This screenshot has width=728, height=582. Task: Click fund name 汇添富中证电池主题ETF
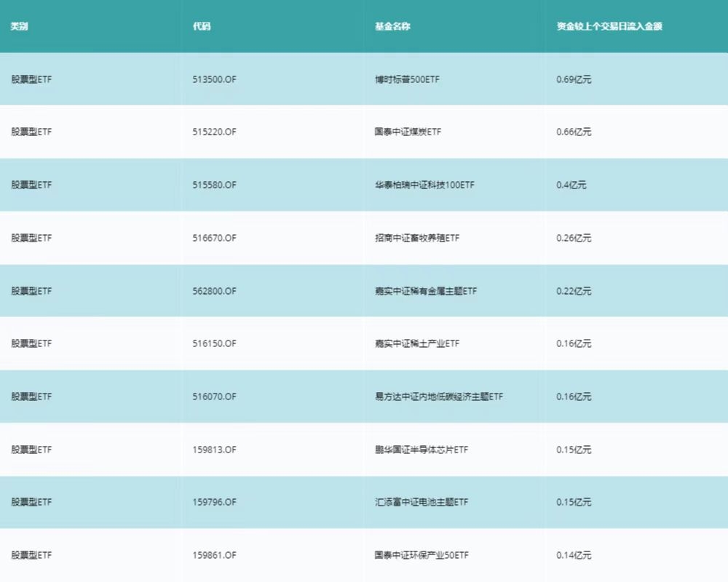point(422,502)
